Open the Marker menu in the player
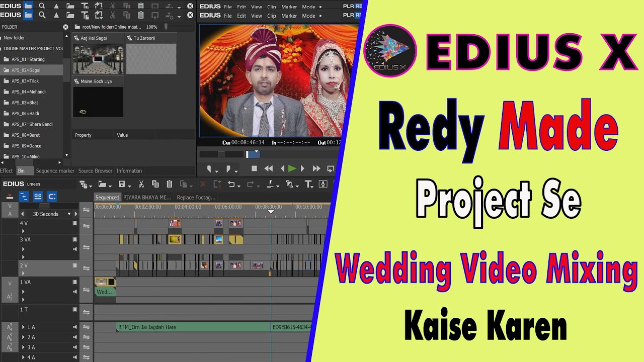Screen dimensions: 644x362 (x=289, y=16)
